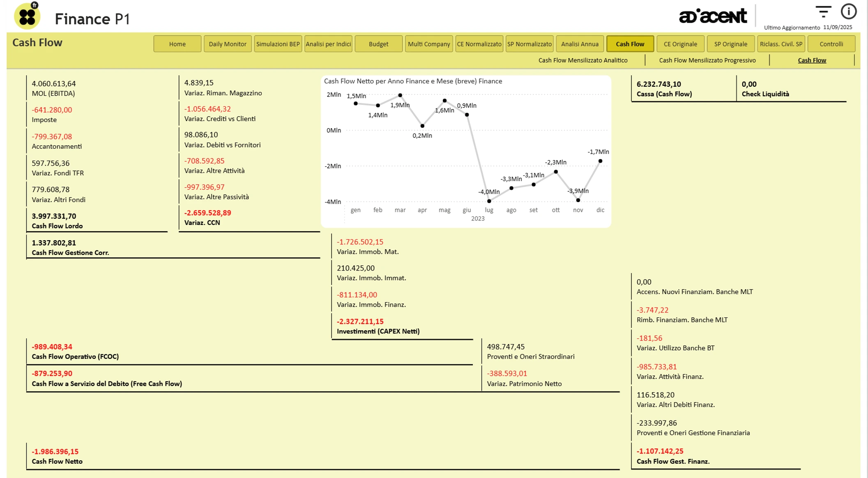Open Simulazioni BEP page
This screenshot has width=868, height=478.
coord(278,44)
